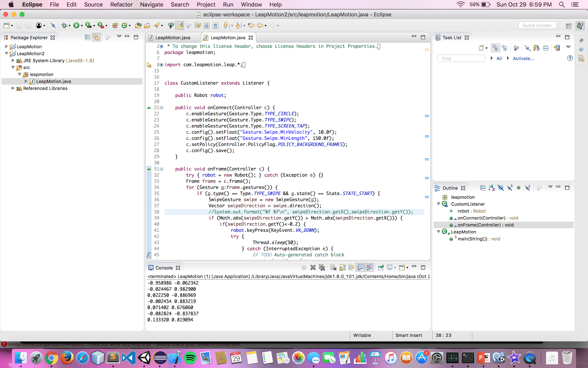588x368 pixels.
Task: Expand the Referenced Libraries tree node
Action: (13, 88)
